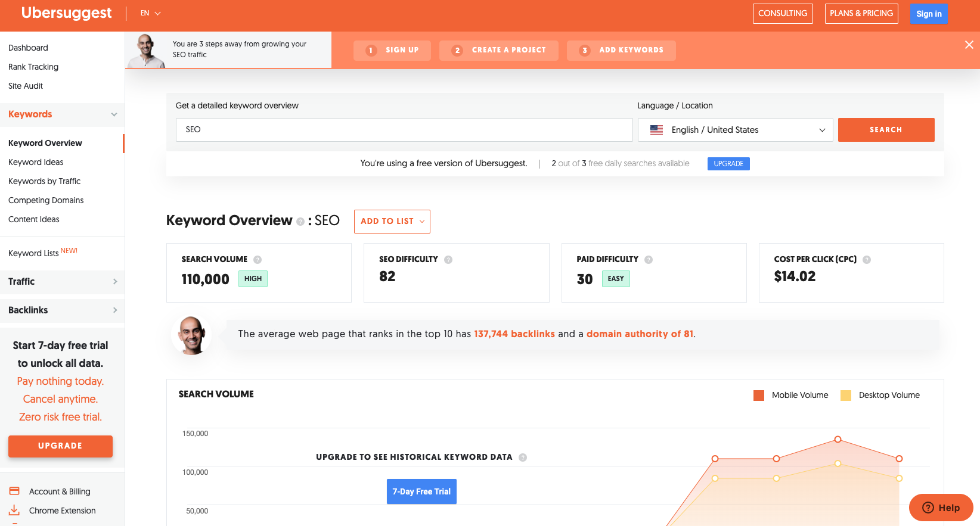Open the EN language dropdown

pos(151,13)
